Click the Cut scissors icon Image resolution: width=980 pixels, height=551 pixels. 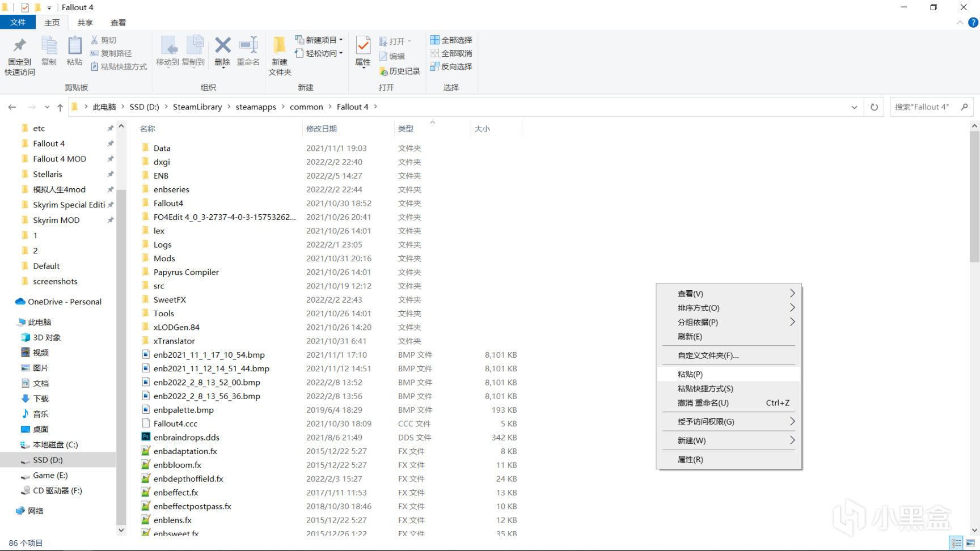coord(94,40)
